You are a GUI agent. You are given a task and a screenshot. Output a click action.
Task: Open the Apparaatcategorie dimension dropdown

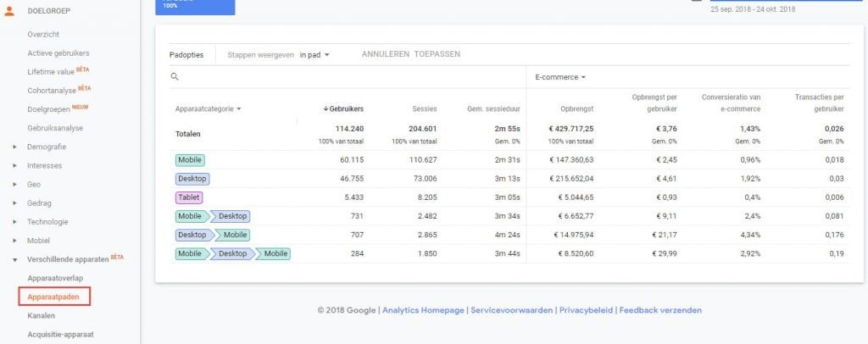pos(208,108)
